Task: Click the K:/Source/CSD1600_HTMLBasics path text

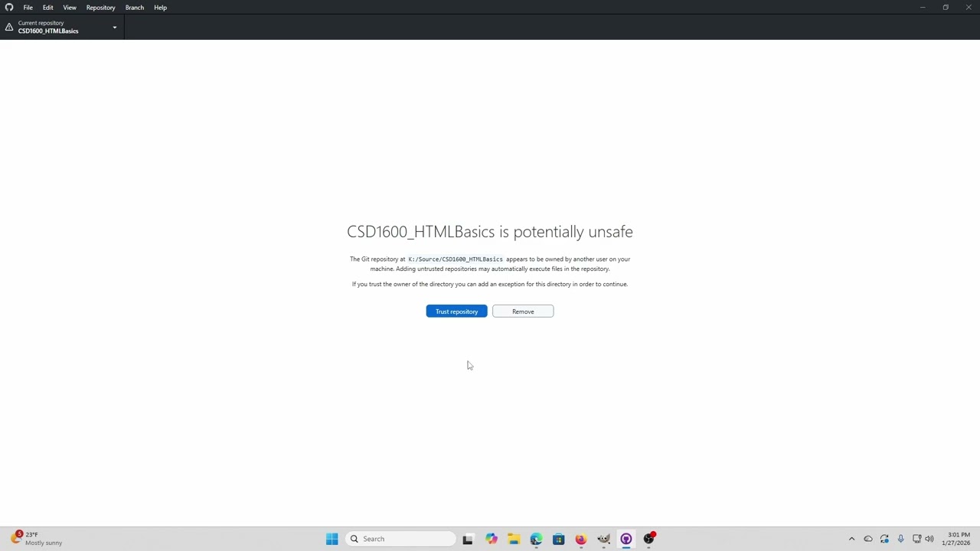Action: [456, 259]
